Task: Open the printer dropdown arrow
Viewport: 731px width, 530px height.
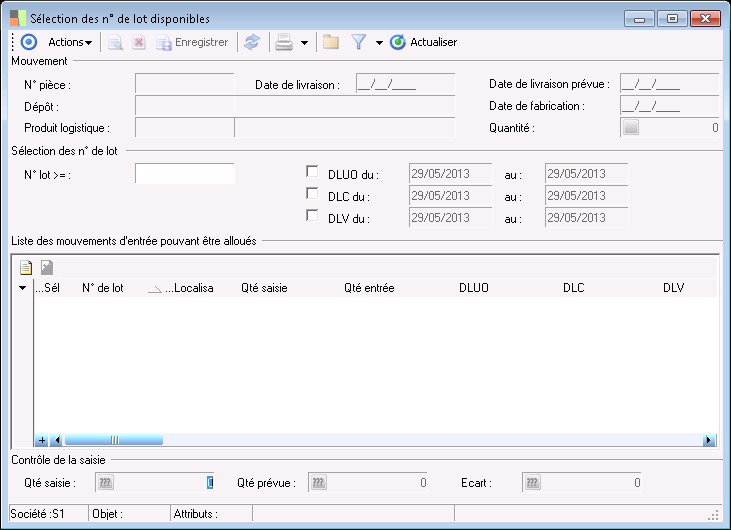Action: (x=304, y=43)
